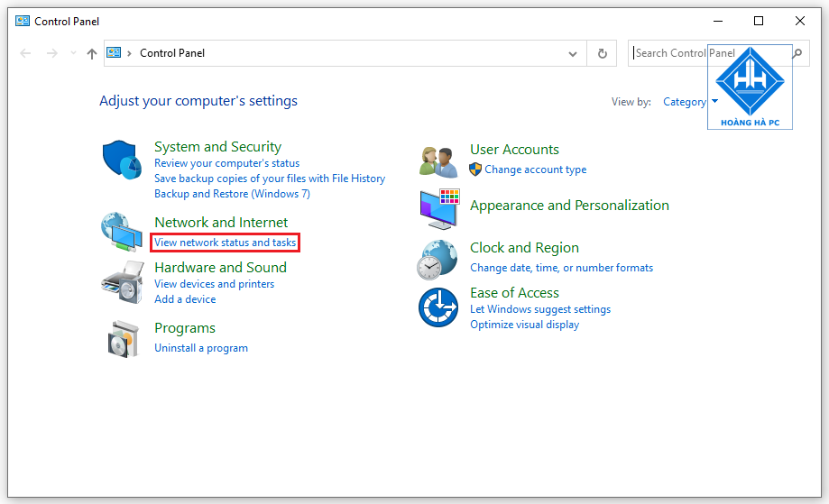Click Let Windows suggest settings
Screen dimensions: 829x504
[x=540, y=309]
